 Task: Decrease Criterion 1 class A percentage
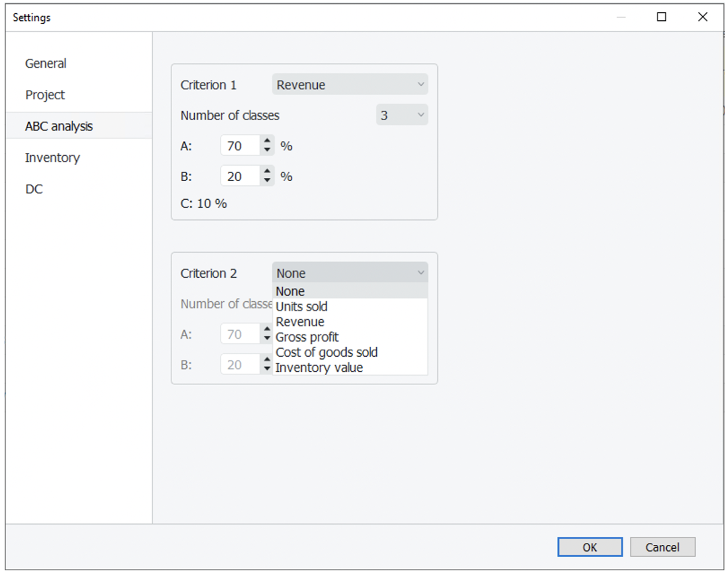(x=267, y=151)
